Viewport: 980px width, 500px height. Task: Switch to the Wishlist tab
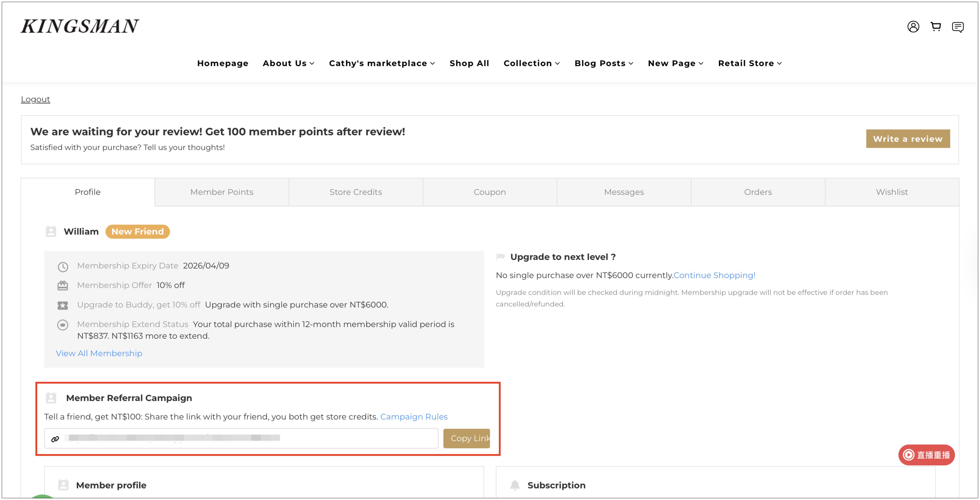892,192
